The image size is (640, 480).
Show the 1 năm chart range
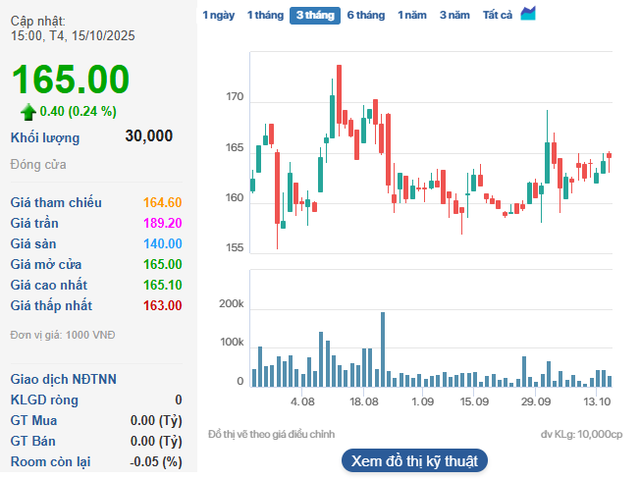pos(411,15)
